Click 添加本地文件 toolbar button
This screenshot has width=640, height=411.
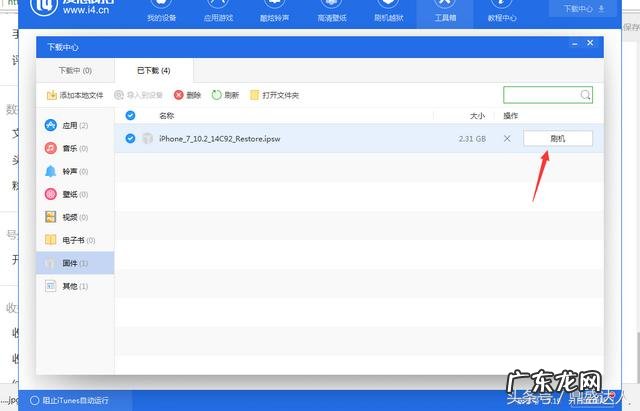click(75, 95)
